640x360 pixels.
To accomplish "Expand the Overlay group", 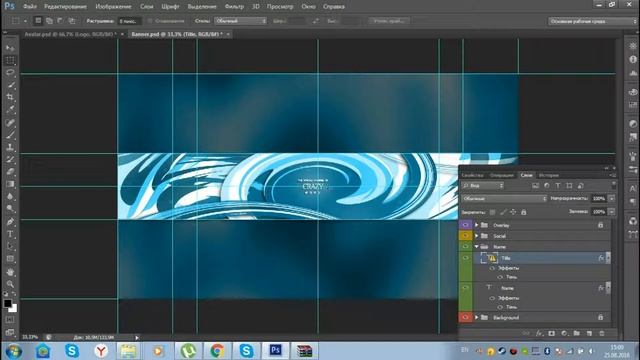I will (476, 225).
